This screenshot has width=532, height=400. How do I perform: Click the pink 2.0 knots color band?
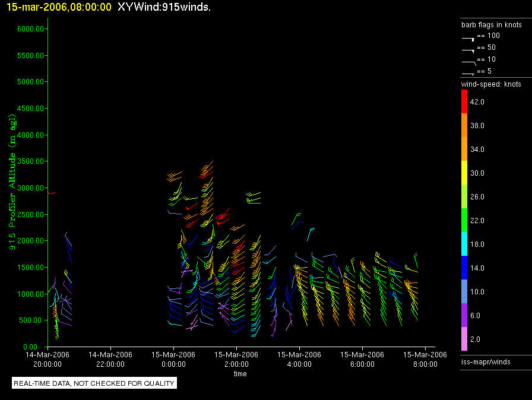tap(464, 339)
